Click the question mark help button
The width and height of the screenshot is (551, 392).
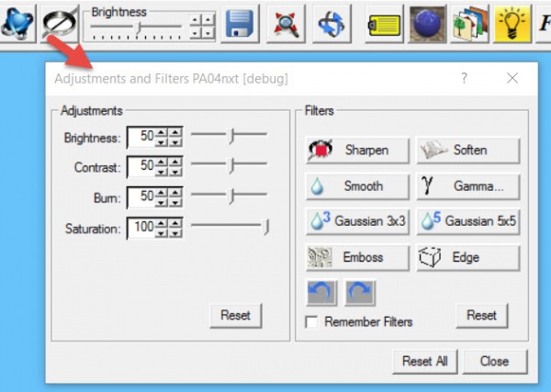click(464, 78)
